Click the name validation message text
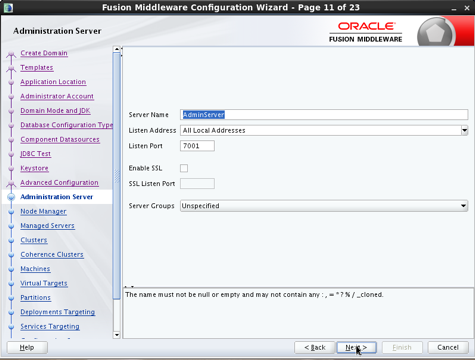Screen dimensions: 475x360 coord(254,295)
